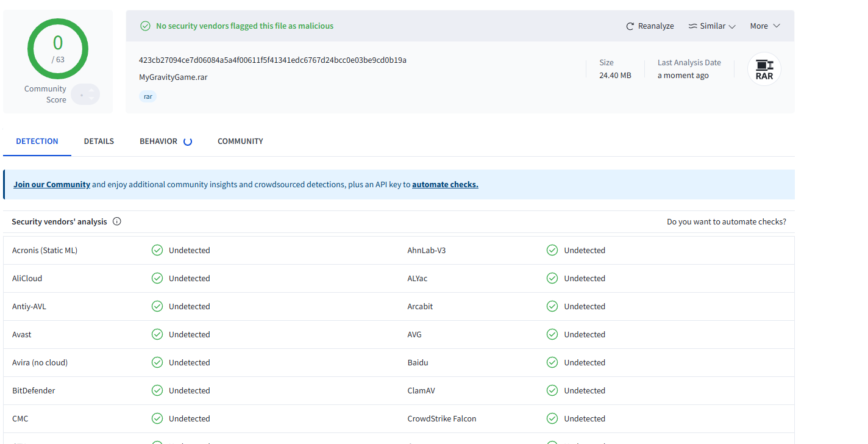Downvote using the Community Score down arrow

coord(92,99)
